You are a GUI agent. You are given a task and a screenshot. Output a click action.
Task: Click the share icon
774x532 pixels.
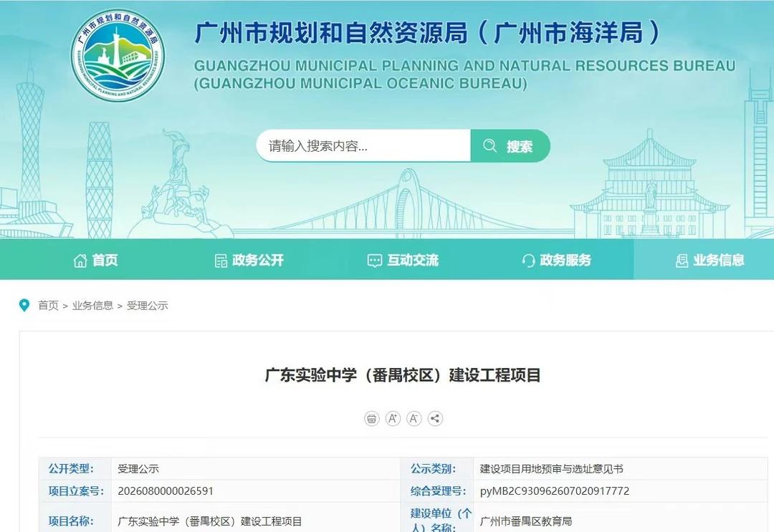[435, 419]
